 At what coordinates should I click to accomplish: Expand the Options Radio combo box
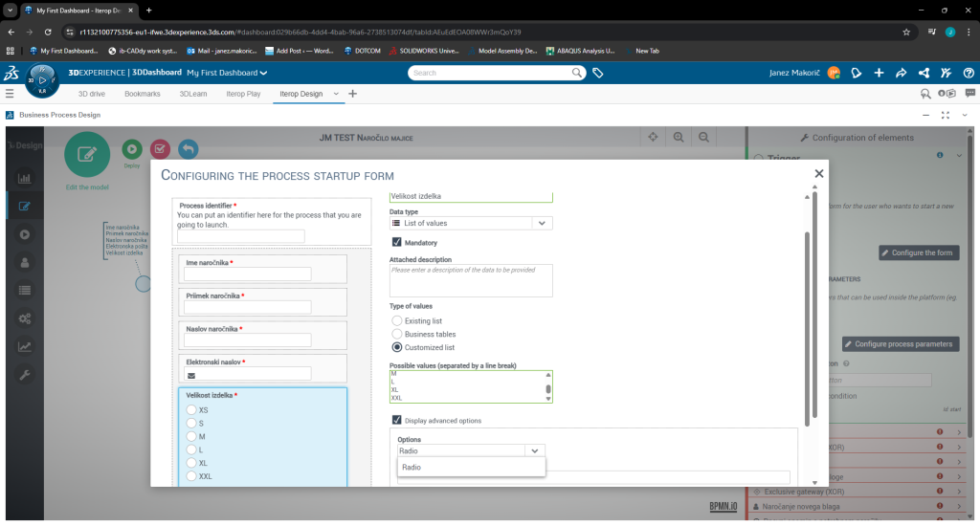click(535, 450)
